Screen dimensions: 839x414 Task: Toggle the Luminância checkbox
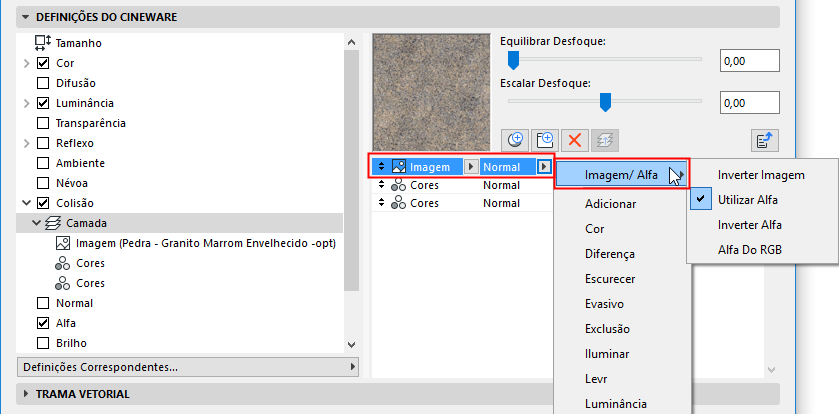tap(43, 103)
